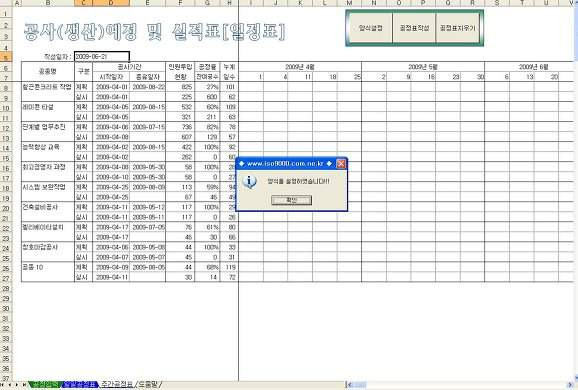Screen dimensions: 578x390
Task: Switch to the 도움말 sheet tab
Action: [x=149, y=384]
